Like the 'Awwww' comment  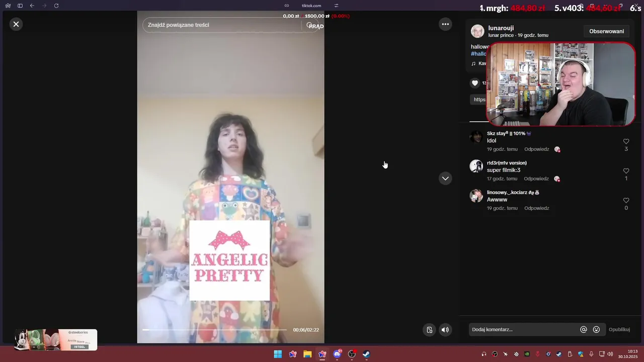[626, 201]
